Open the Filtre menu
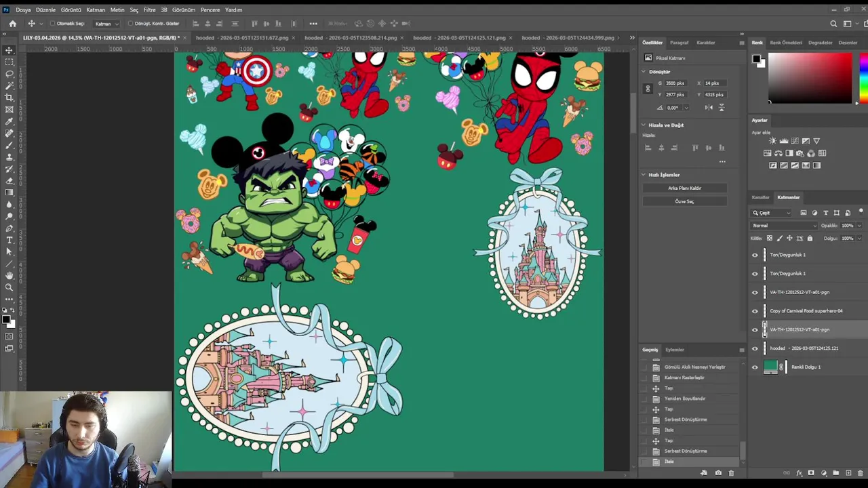The image size is (868, 488). coord(149,10)
